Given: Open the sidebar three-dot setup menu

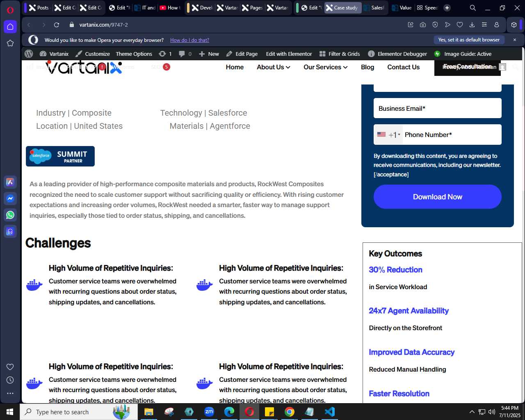Looking at the screenshot, I should coord(10,393).
